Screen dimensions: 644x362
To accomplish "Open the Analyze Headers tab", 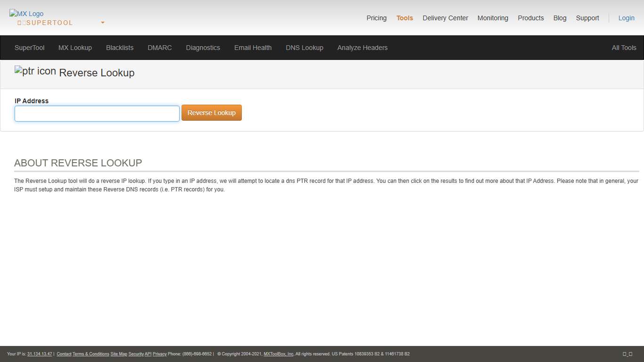I will pyautogui.click(x=362, y=48).
